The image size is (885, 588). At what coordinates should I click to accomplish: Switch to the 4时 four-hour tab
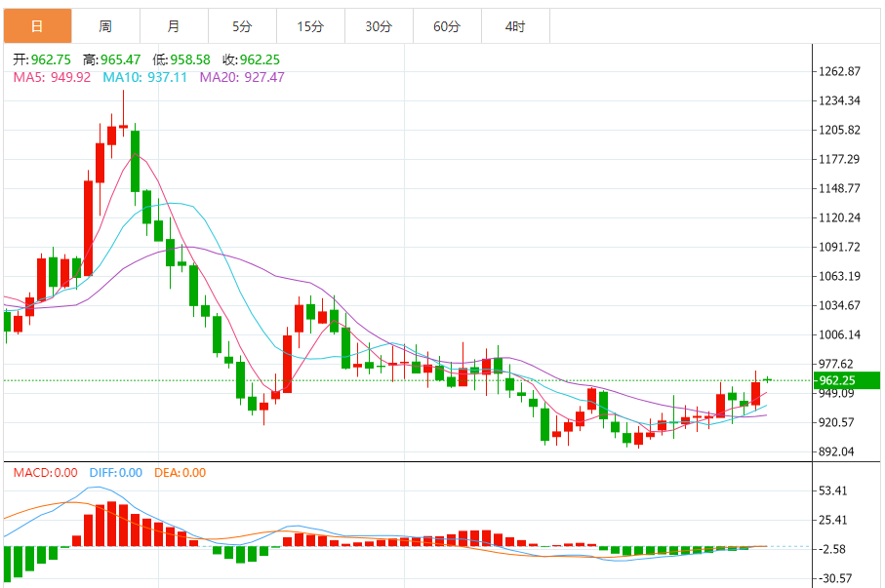[515, 26]
